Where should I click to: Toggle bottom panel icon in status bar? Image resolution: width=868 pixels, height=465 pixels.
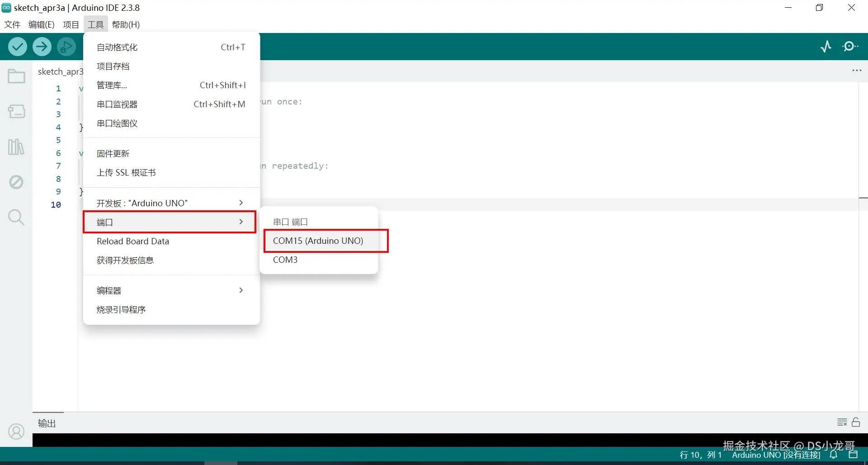[853, 455]
